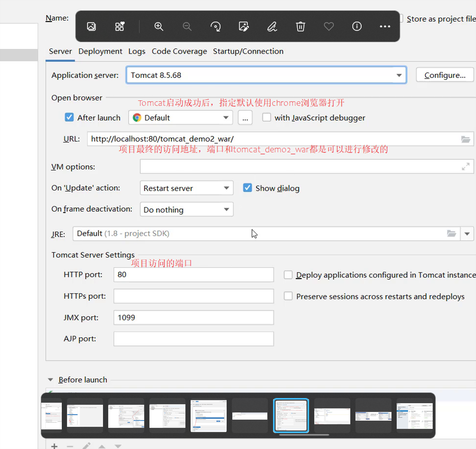Image resolution: width=476 pixels, height=449 pixels.
Task: Click the filmstrip horizontal scrollbar
Action: pyautogui.click(x=304, y=435)
